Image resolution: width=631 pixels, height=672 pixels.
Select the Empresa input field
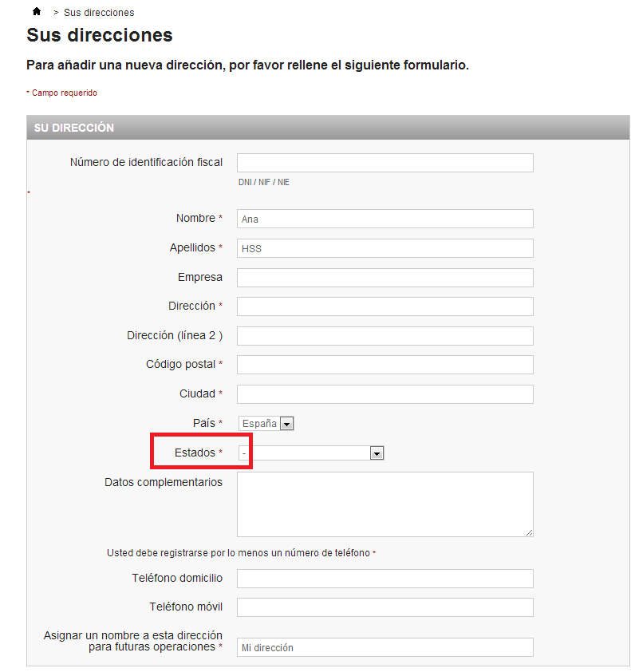click(385, 278)
